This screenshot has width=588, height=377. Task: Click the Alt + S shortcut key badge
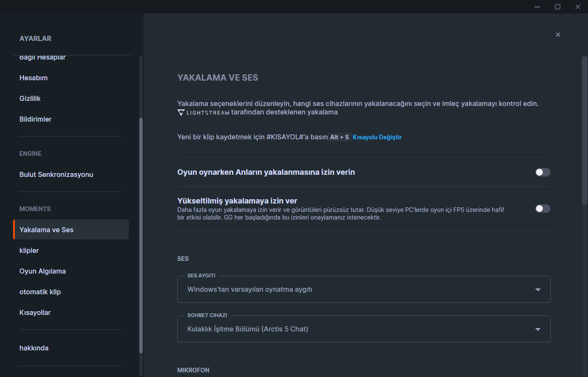coord(339,137)
